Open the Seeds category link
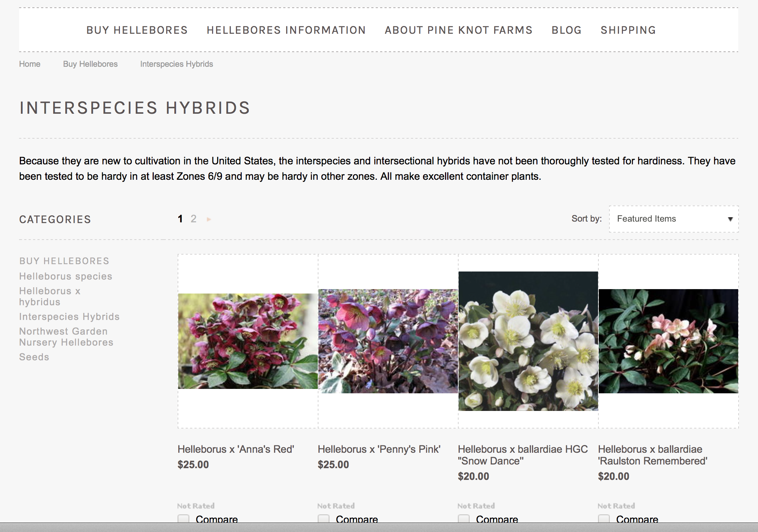This screenshot has height=532, width=758. point(34,357)
